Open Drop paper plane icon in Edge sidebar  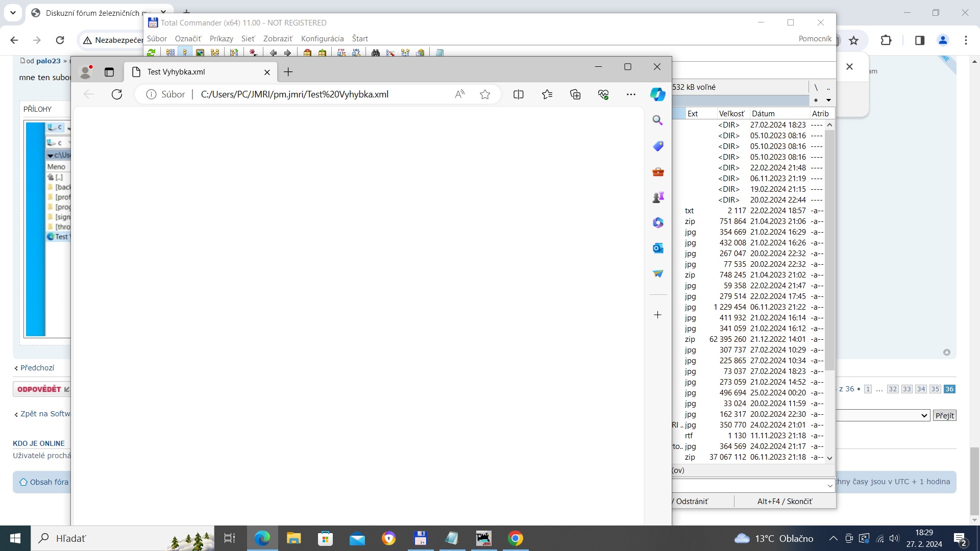(x=658, y=274)
